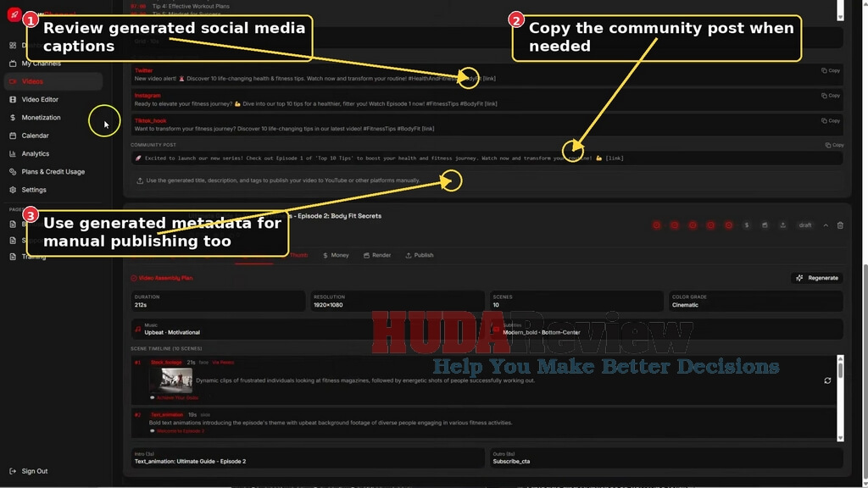Open Plans & Credit Usage page
Image resolution: width=868 pixels, height=488 pixels.
tap(53, 171)
